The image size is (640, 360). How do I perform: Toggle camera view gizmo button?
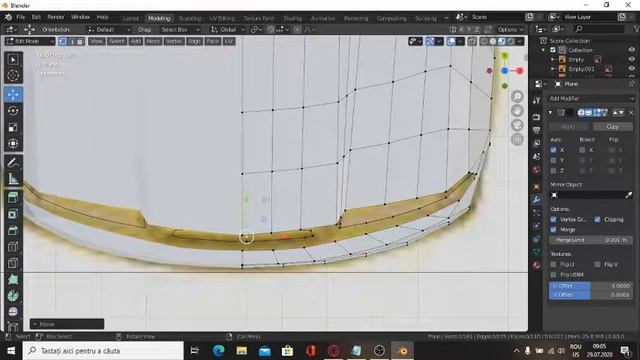coord(517,125)
